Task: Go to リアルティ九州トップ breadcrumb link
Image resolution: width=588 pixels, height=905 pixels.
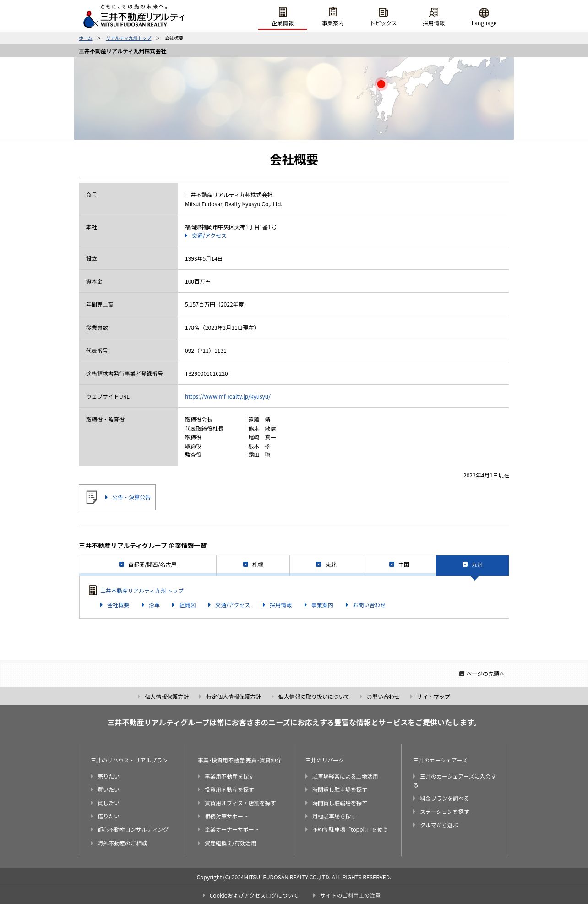Action: pyautogui.click(x=128, y=38)
